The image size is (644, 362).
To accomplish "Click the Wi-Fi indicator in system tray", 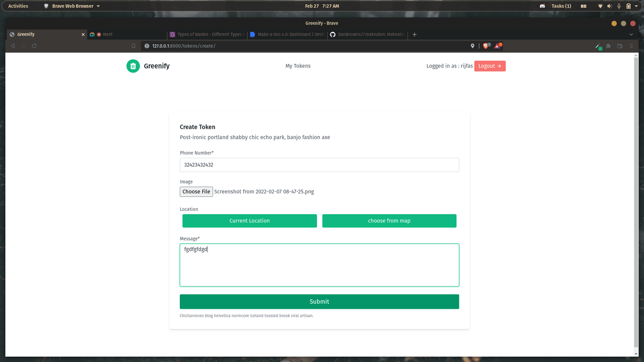I will point(601,6).
